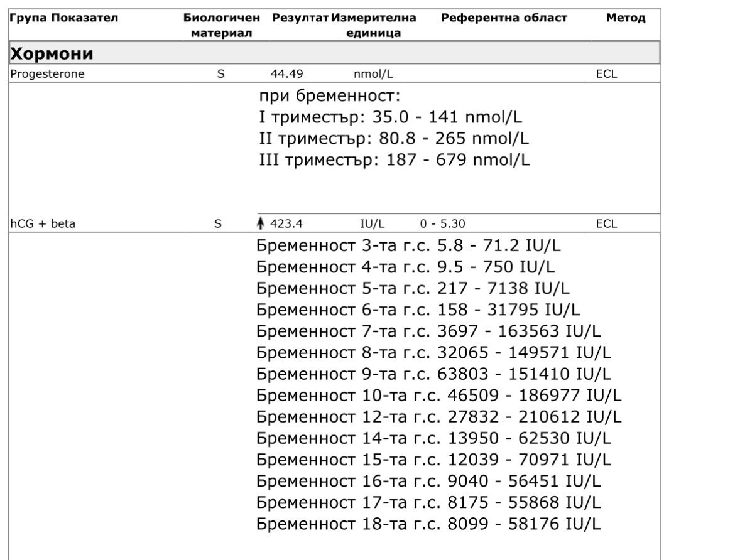
Task: Click the 'Група Показател' column header
Action: coord(63,18)
